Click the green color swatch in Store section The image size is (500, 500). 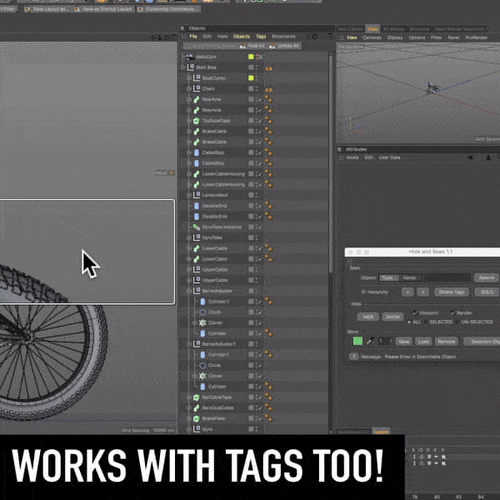358,341
